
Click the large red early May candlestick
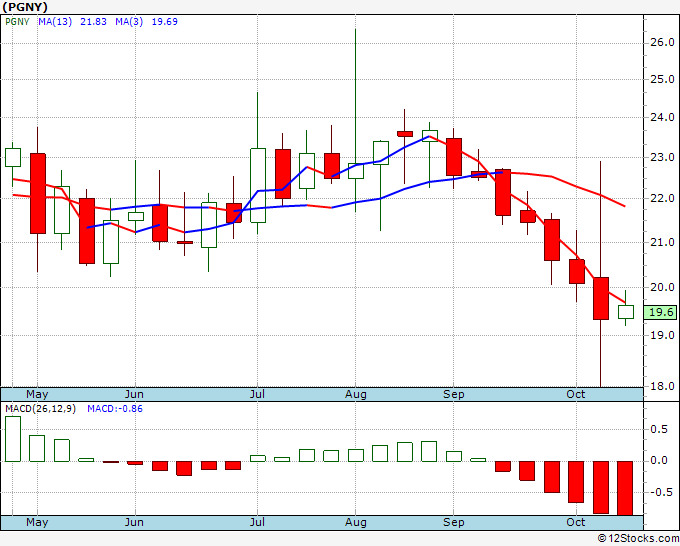point(38,193)
